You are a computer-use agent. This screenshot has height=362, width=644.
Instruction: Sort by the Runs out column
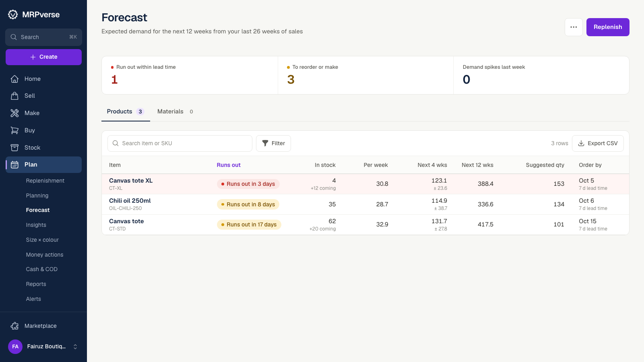(229, 165)
